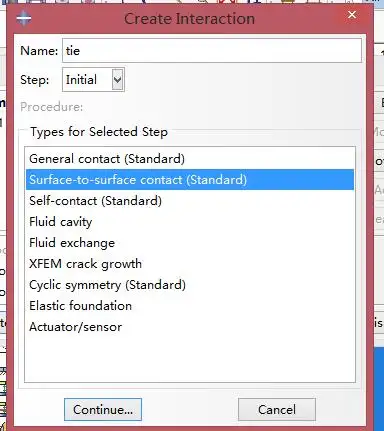
Task: Select Surface-to-surface contact (Standard) entry
Action: (x=190, y=180)
